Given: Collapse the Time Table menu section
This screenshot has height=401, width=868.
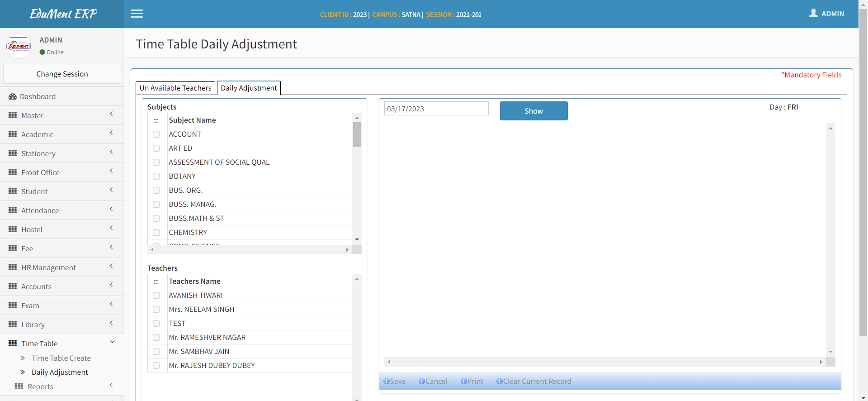Looking at the screenshot, I should [x=112, y=342].
